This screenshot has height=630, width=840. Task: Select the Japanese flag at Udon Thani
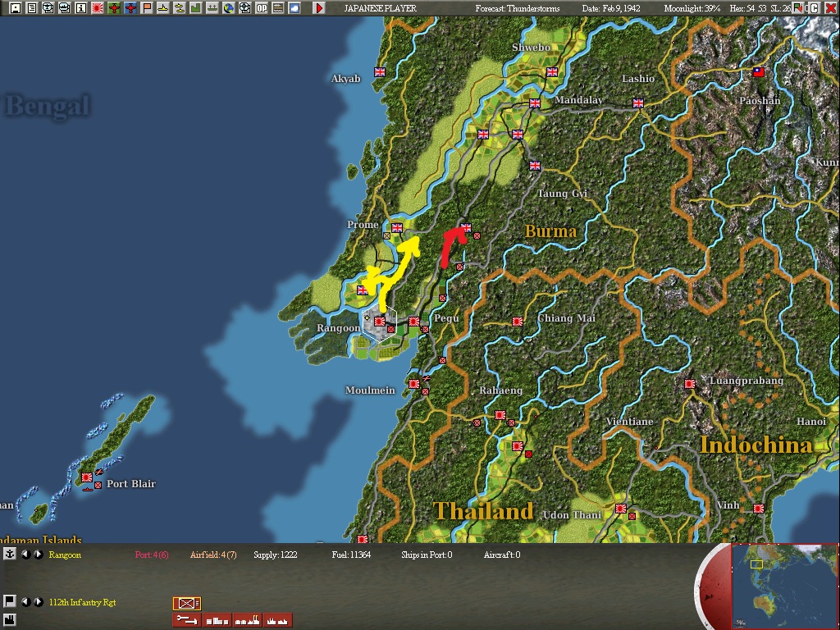point(621,509)
